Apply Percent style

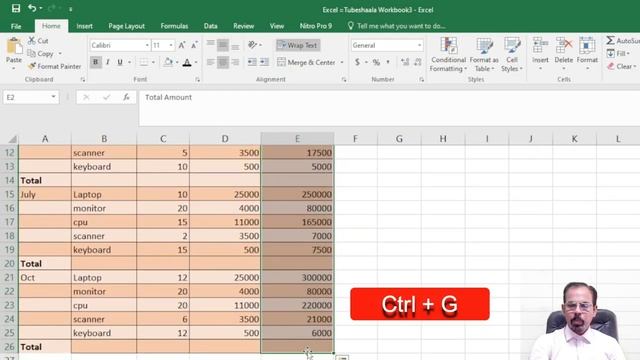[x=376, y=62]
